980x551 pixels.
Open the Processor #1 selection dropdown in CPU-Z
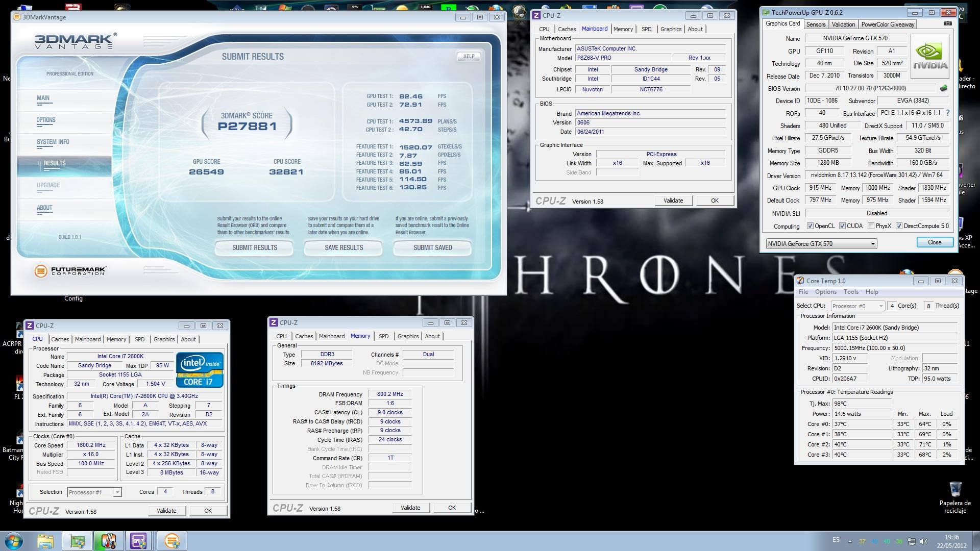94,492
